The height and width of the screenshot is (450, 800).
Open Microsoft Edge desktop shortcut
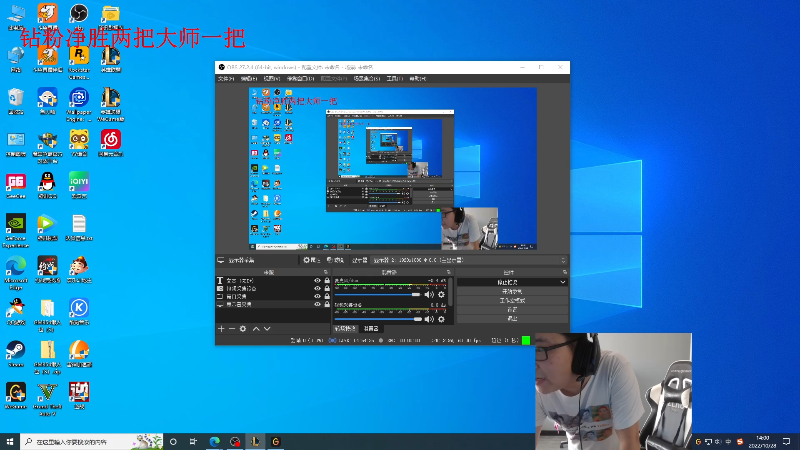(x=16, y=273)
